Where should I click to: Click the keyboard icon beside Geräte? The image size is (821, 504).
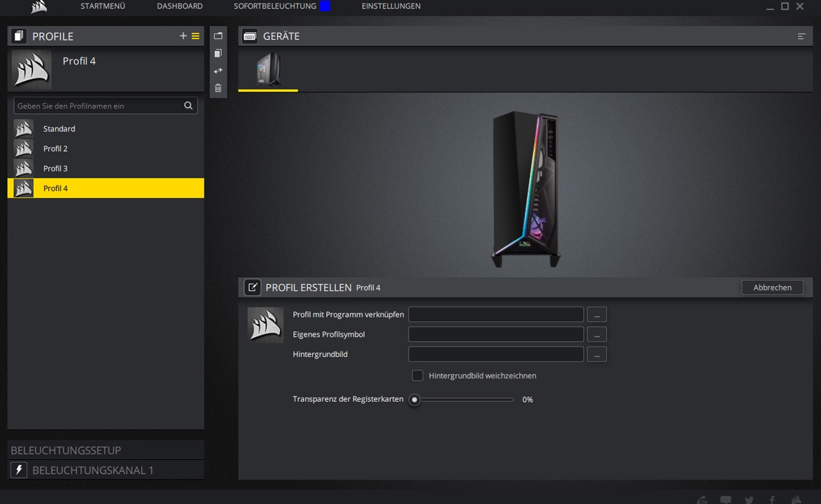click(250, 36)
